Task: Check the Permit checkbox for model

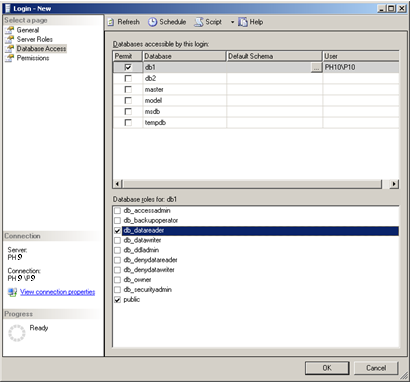Action: (128, 100)
